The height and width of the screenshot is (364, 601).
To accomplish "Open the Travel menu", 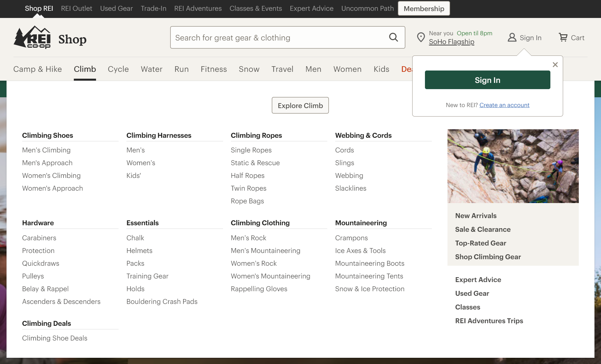I will coord(282,69).
